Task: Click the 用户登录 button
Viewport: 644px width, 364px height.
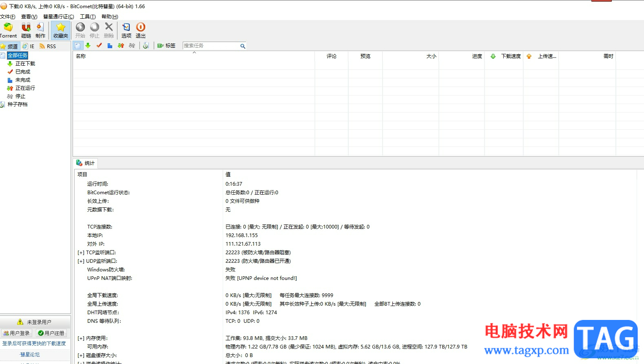Action: 17,333
